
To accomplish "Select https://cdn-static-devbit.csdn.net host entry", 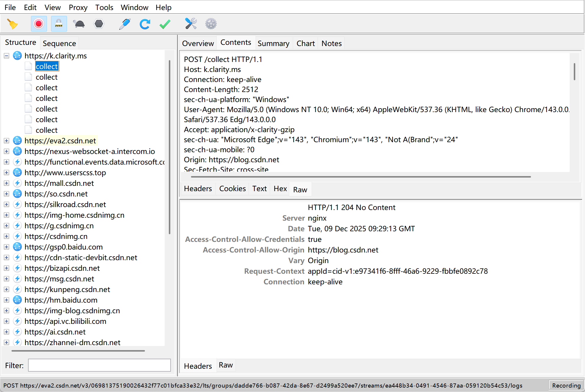I will (81, 257).
